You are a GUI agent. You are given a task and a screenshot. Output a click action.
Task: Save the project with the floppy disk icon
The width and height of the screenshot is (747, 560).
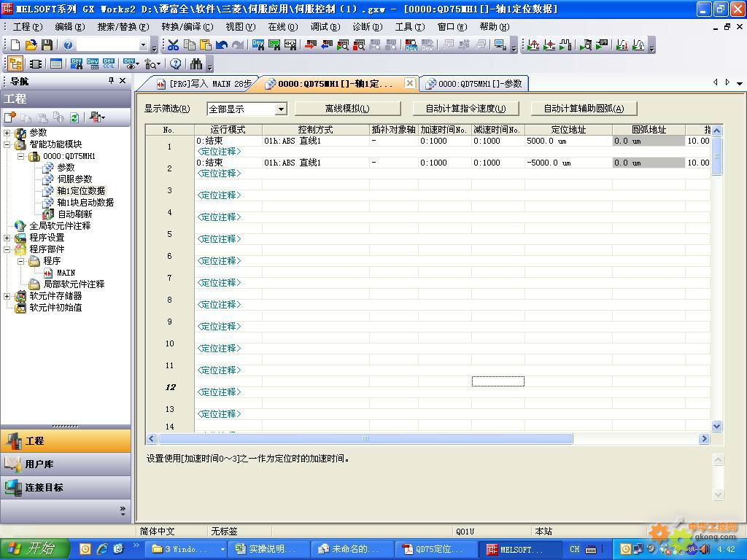(47, 44)
